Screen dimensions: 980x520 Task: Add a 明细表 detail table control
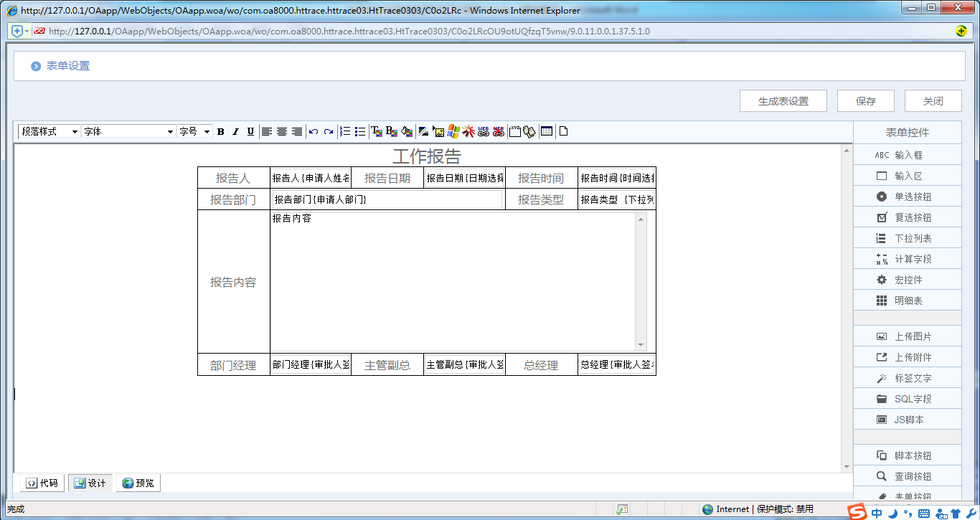click(908, 301)
